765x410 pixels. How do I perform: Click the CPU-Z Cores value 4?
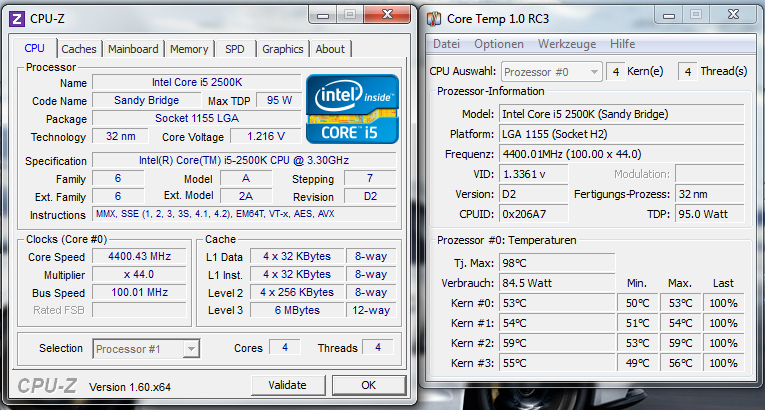coord(285,348)
